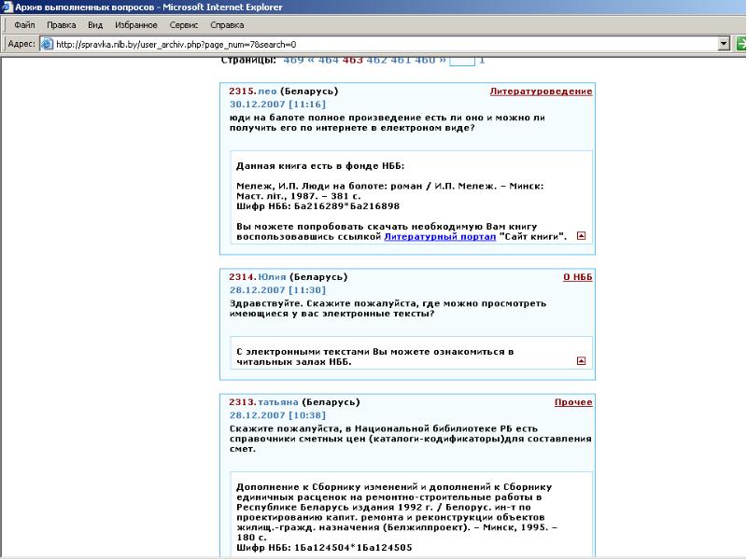Viewport: 747px width, 560px height.
Task: Open the Сервис menu
Action: 185,25
